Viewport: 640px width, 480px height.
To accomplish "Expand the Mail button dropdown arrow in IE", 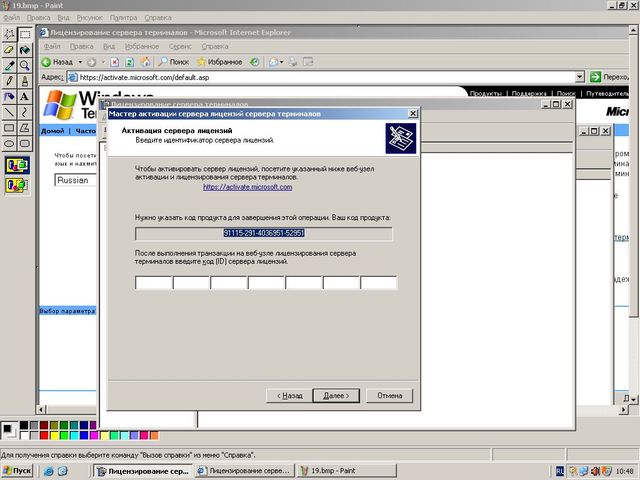I will pyautogui.click(x=282, y=62).
